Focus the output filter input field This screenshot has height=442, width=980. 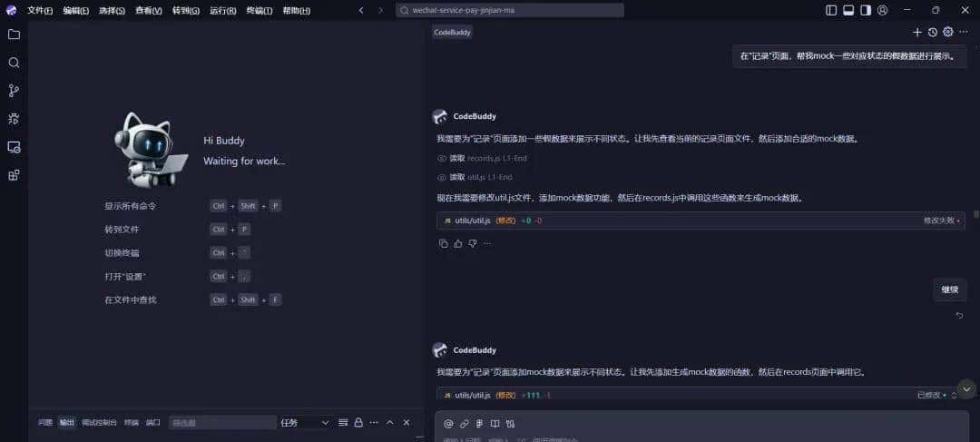pyautogui.click(x=222, y=423)
